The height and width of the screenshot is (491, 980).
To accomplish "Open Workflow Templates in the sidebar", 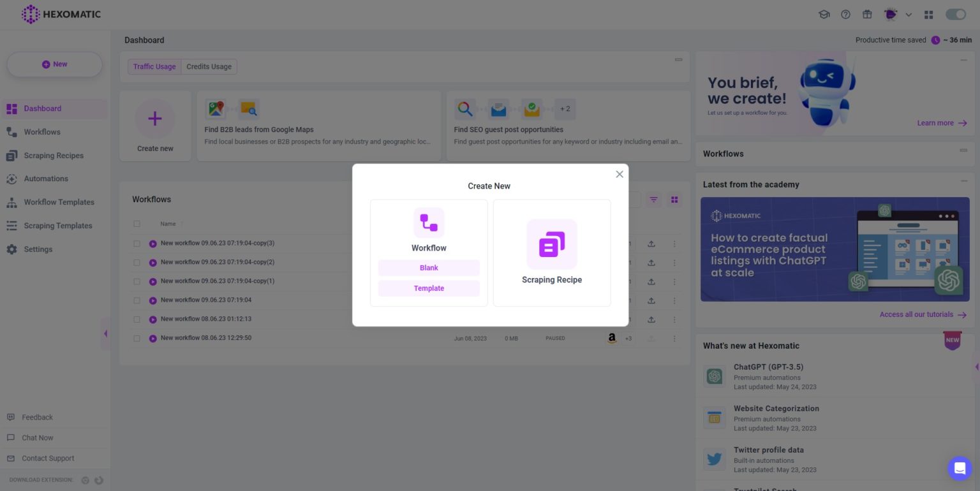I will click(x=57, y=202).
